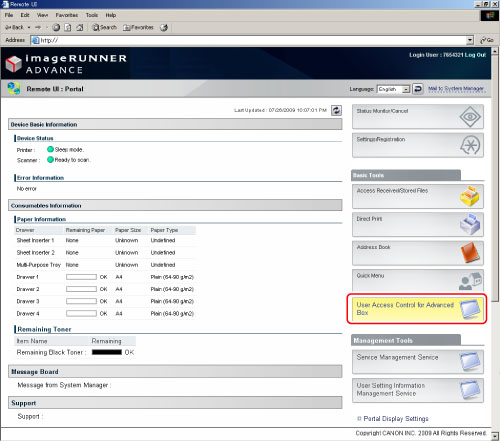Click the Direct Print printer icon
500x441 pixels.
470,225
